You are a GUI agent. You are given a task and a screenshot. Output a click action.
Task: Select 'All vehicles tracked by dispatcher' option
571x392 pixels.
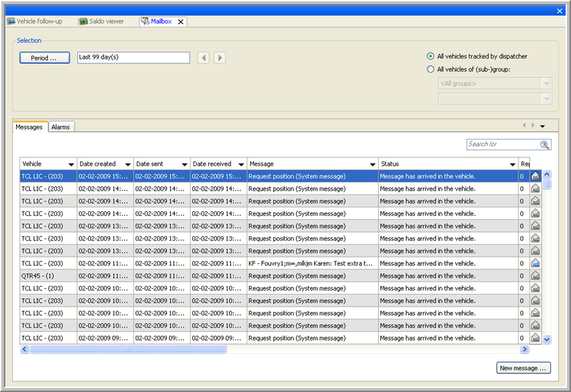430,57
